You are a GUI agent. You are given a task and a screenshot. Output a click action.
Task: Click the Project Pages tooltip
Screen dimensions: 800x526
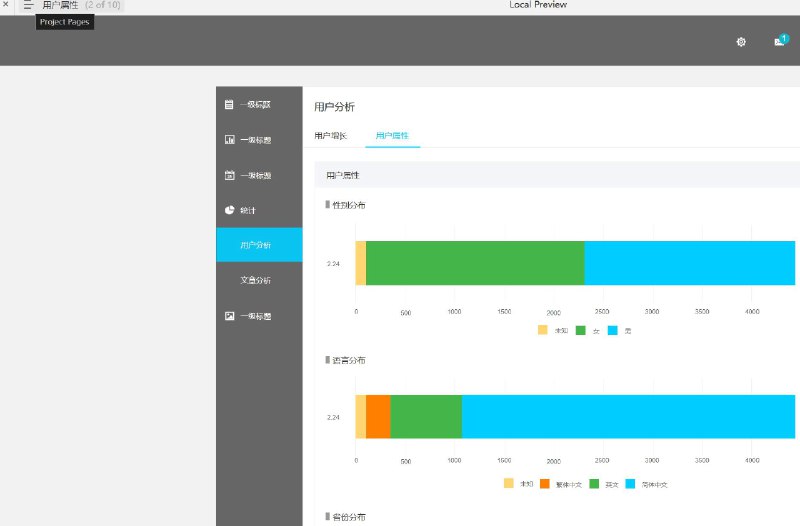pos(65,22)
